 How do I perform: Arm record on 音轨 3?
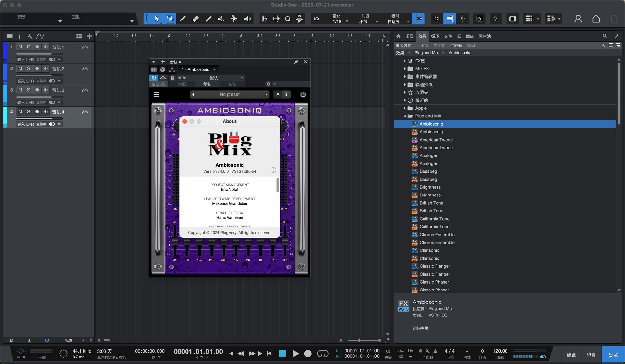click(x=37, y=90)
